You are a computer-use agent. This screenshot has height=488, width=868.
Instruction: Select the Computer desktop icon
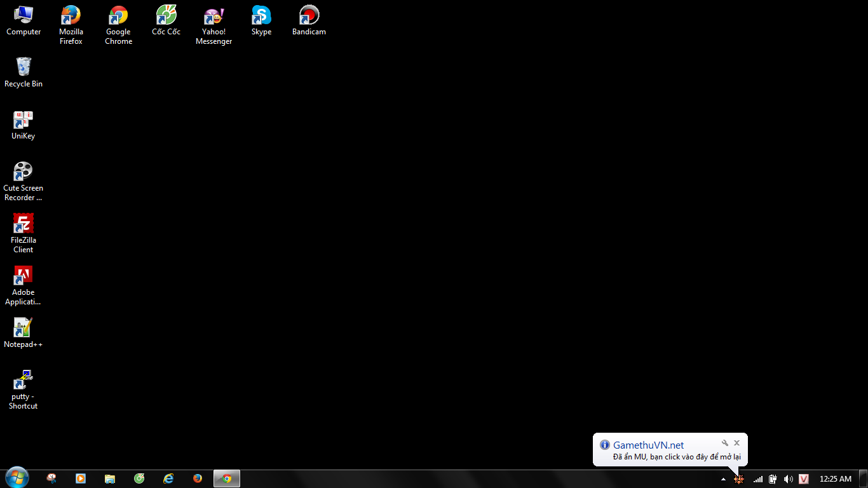coord(24,20)
